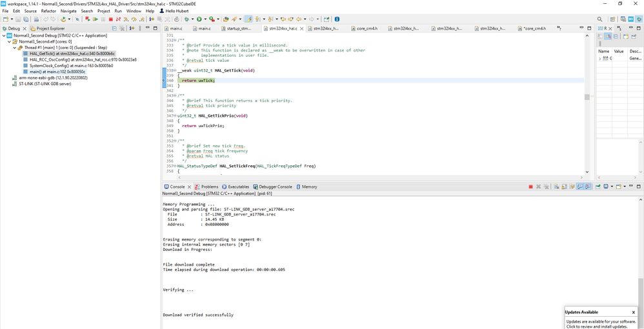Click the Disconnect icon in main toolbar
Viewport: 644px width, 329px height.
[x=118, y=19]
